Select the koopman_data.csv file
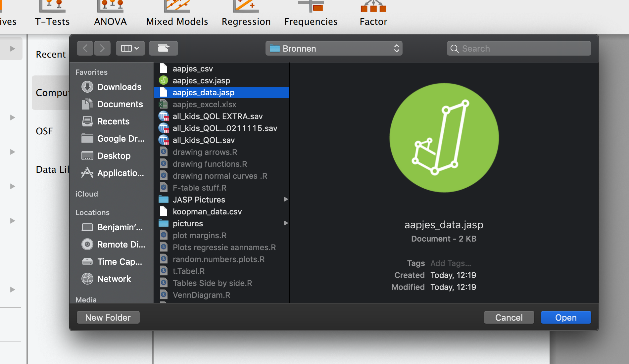Viewport: 629px width, 364px height. click(222, 211)
